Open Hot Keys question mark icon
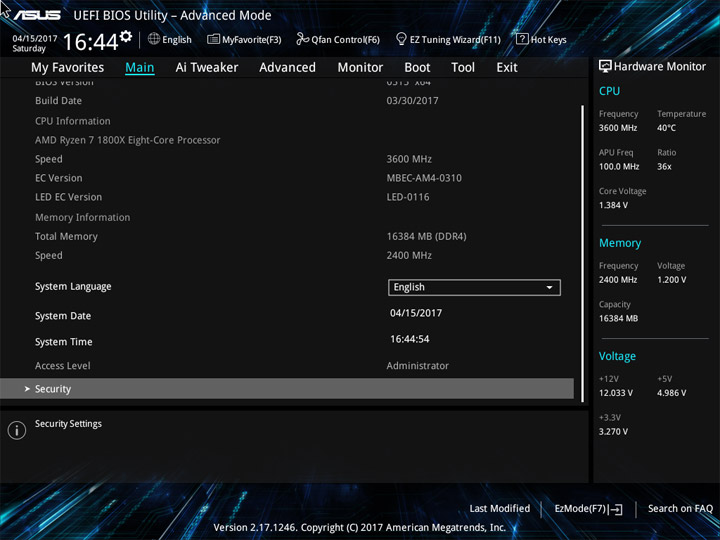720x540 pixels. click(522, 39)
